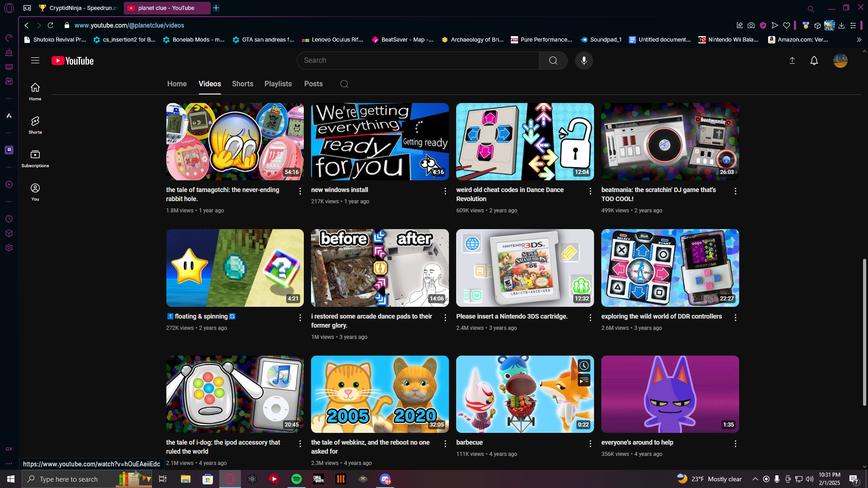Open the beatmania video thumbnail
The height and width of the screenshot is (488, 868).
[x=670, y=141]
